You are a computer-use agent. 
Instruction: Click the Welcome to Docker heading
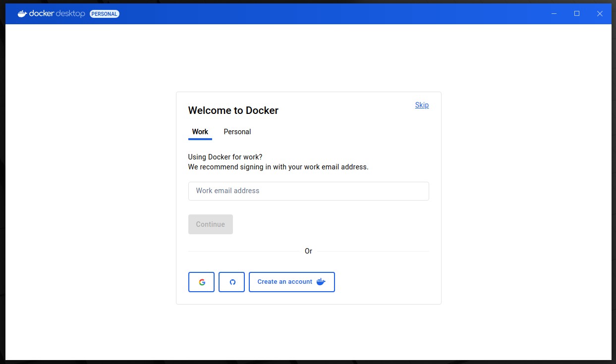pyautogui.click(x=233, y=110)
